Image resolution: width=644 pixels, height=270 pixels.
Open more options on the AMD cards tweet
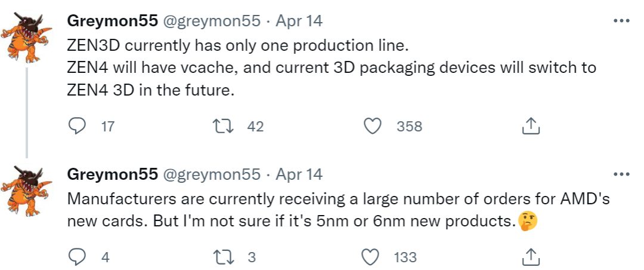621,174
